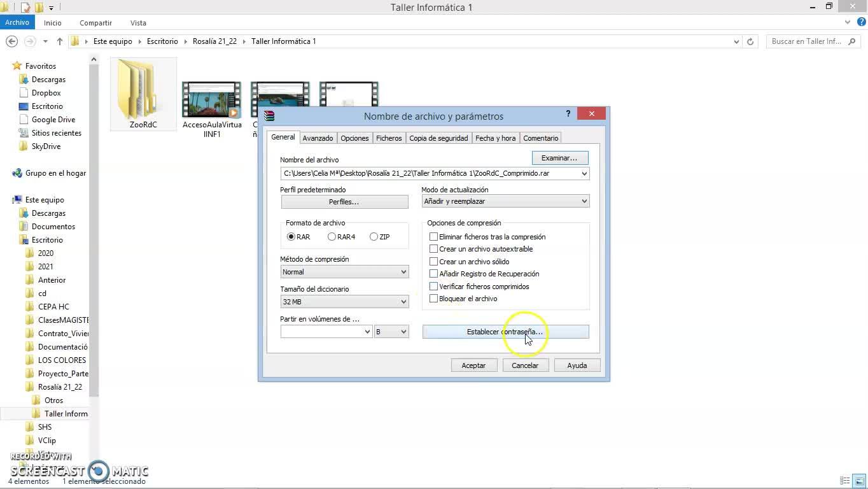Viewport: 868px width, 489px height.
Task: Click the New folder icon in the title bar
Action: point(39,8)
